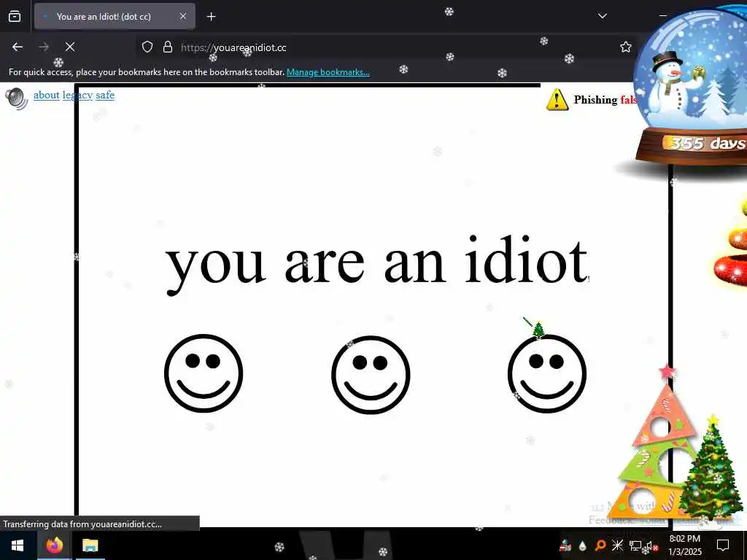Image resolution: width=747 pixels, height=560 pixels.
Task: Open the tracking protection shield icon
Action: pos(147,47)
